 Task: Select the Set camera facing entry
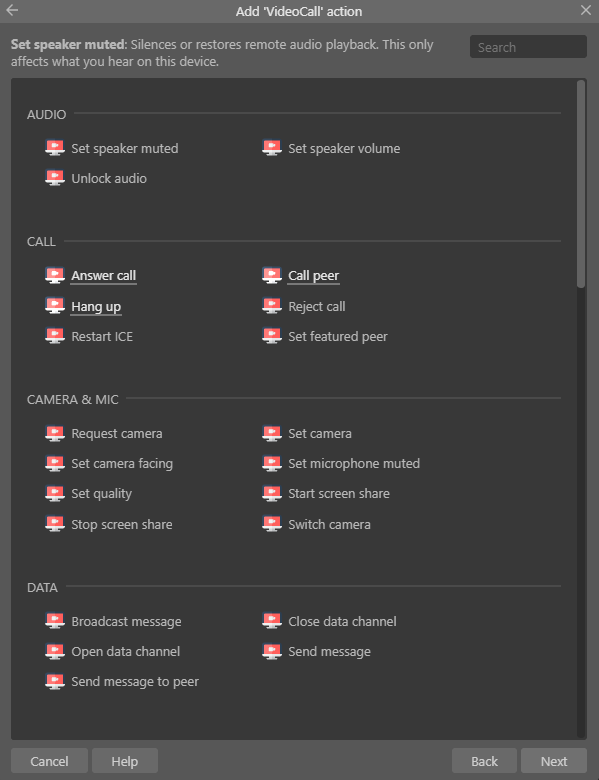coord(122,464)
